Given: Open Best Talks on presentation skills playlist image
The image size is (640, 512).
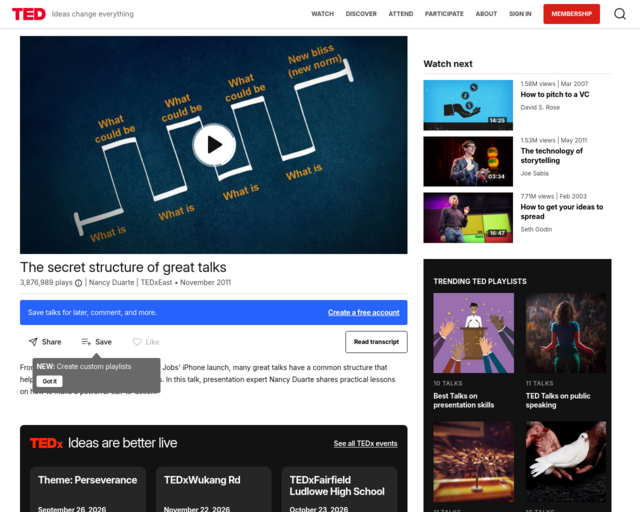Looking at the screenshot, I should 473,333.
